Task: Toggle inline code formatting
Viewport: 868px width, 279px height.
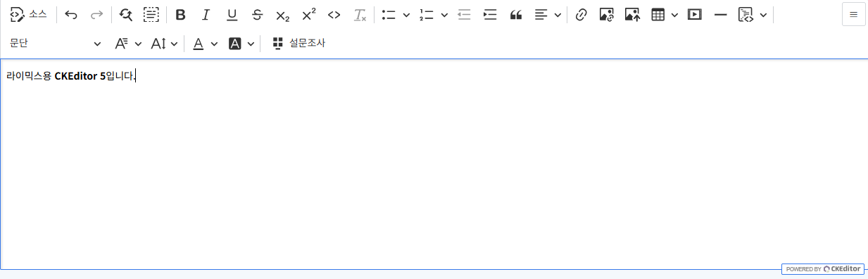Action: pyautogui.click(x=334, y=14)
